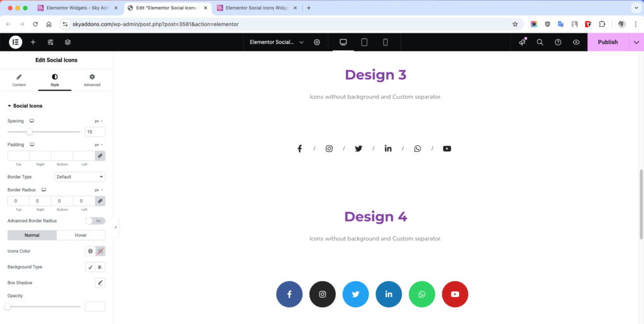Open site settings sliders icon
The image size is (644, 324).
pos(50,42)
